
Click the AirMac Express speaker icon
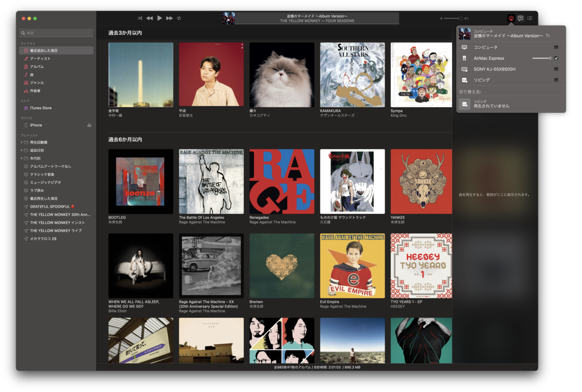465,58
